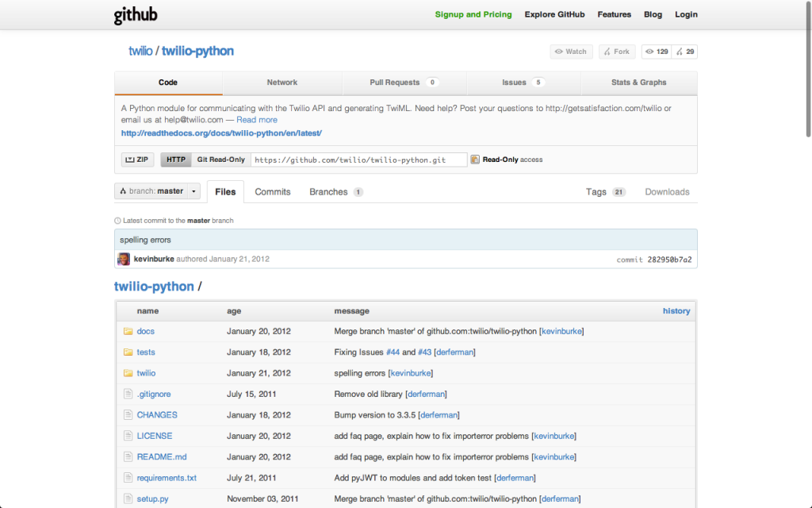Select the HTTP clone protocol
Viewport: 812px width, 508px height.
(176, 160)
